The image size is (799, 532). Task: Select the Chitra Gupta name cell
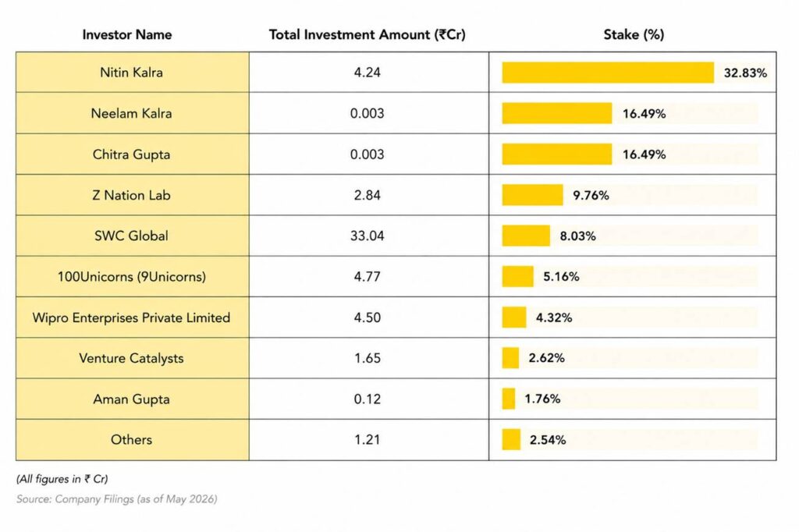click(x=133, y=154)
